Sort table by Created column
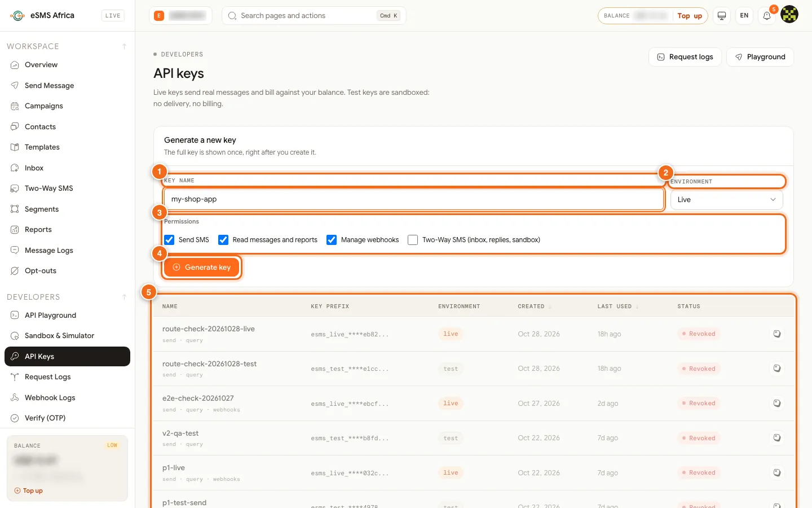Image resolution: width=812 pixels, height=508 pixels. click(535, 306)
